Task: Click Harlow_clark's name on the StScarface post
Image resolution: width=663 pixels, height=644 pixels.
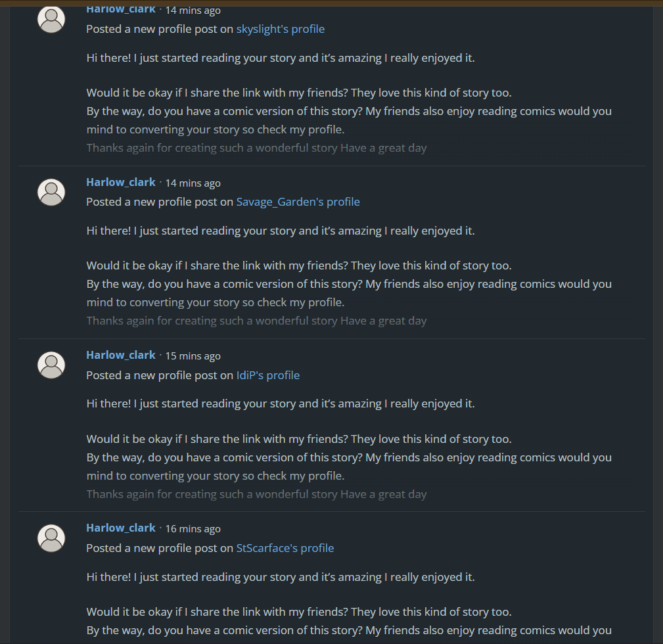Action: point(121,528)
